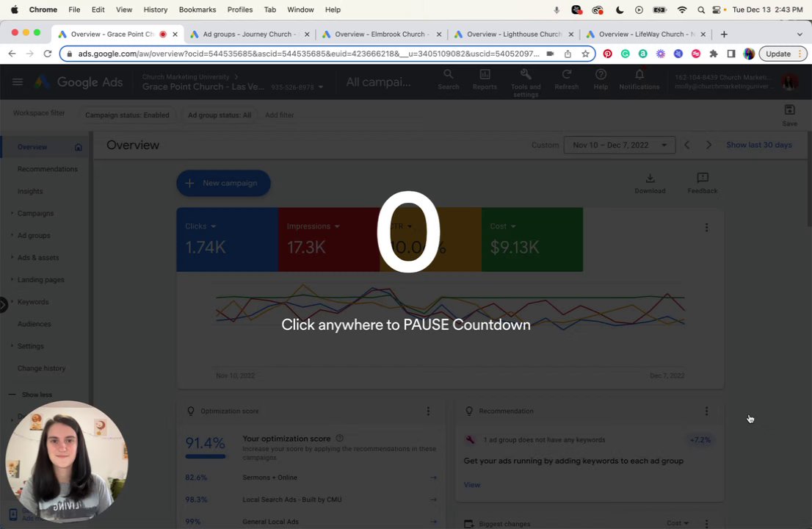Open Sermons + Online campaign score row
This screenshot has width=812, height=529.
(311, 478)
